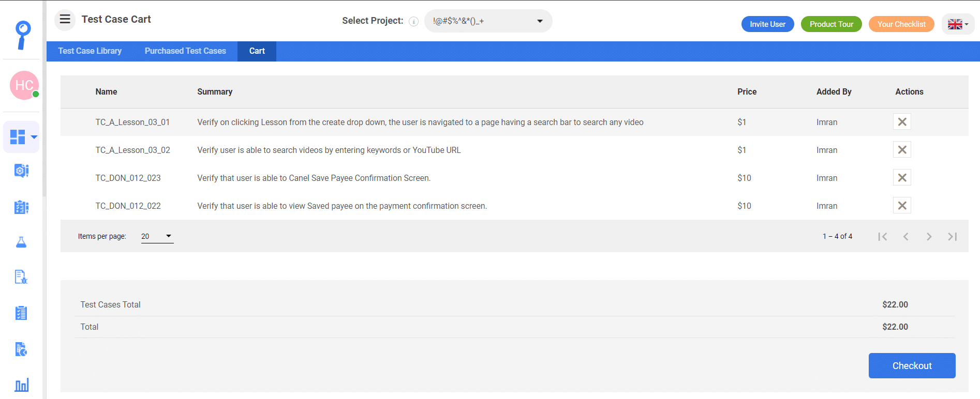This screenshot has height=399, width=980.
Task: Click the sidebar vertical scrollbar
Action: pos(44,98)
